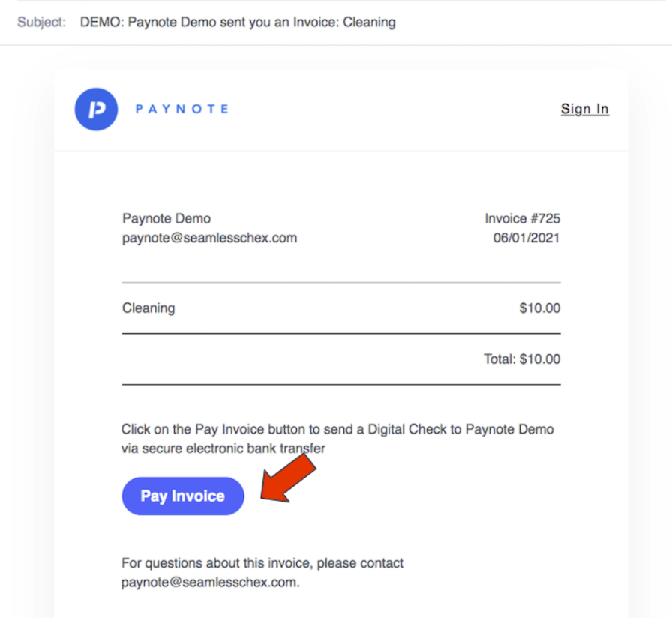Click the Subject: label
672x618 pixels.
tap(41, 22)
